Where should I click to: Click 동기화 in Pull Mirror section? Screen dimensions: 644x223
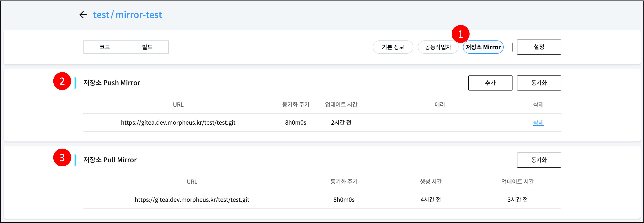coord(539,160)
